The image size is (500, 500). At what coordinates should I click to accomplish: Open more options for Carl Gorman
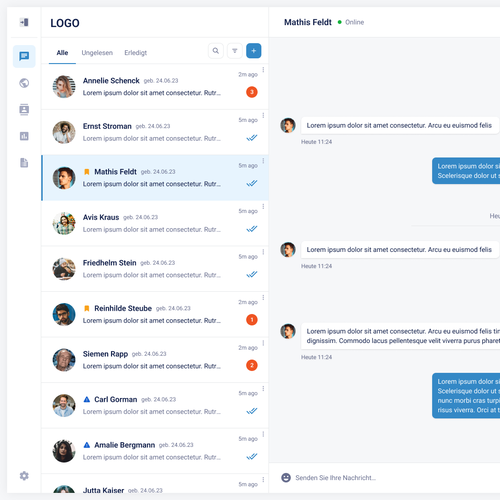[263, 389]
